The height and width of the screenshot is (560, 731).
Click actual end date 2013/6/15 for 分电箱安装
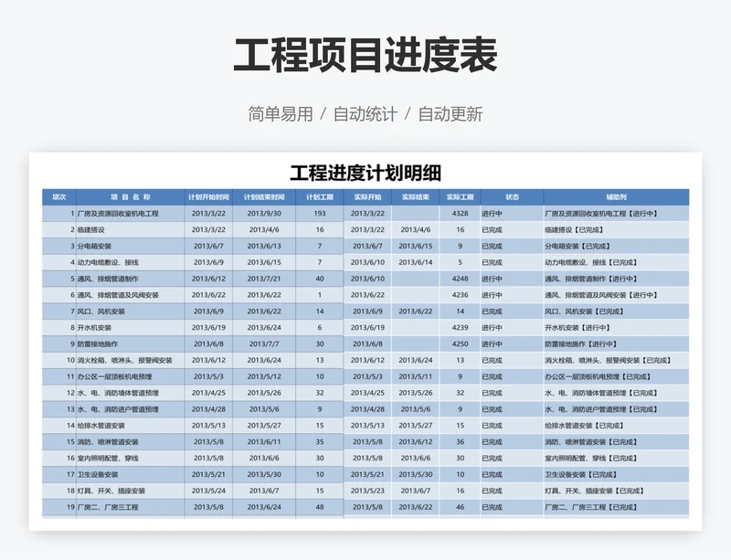(x=416, y=246)
